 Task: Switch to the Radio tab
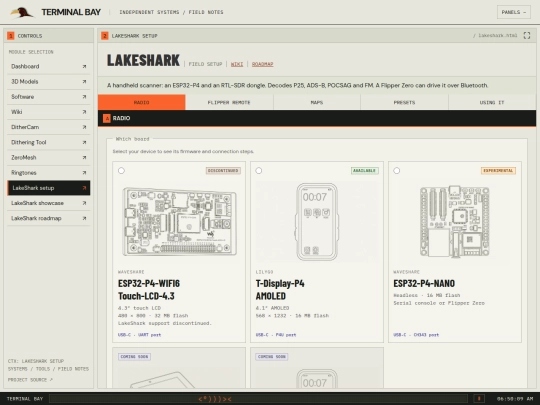coord(142,102)
